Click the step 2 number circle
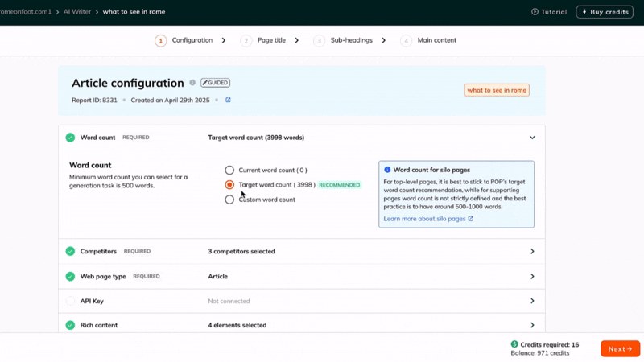The height and width of the screenshot is (362, 644). 246,41
